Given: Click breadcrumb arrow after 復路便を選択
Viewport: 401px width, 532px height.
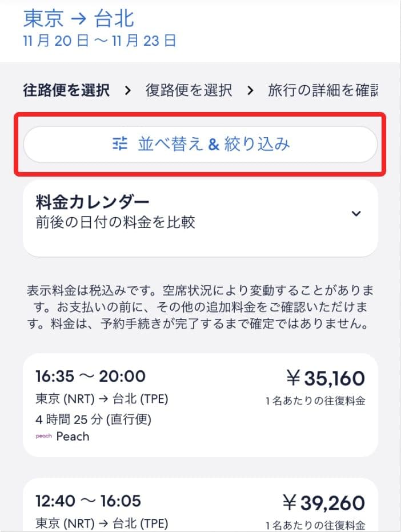Looking at the screenshot, I should 250,90.
